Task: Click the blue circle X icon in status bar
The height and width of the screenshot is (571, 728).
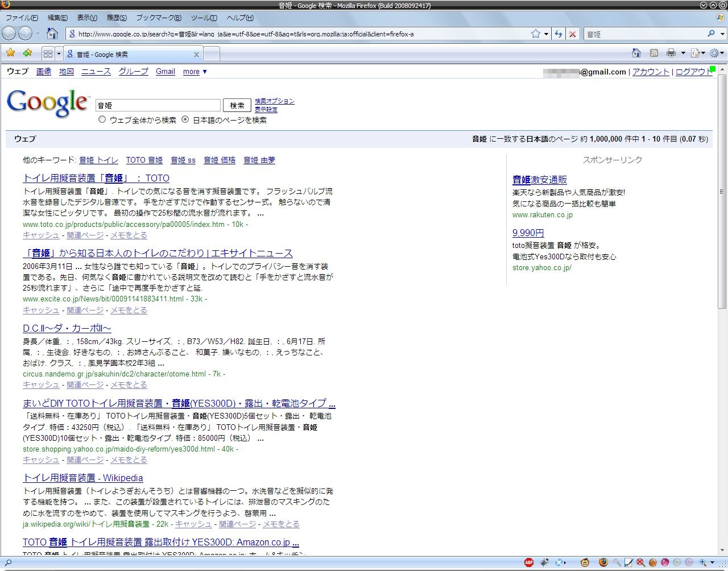Action: tap(559, 563)
